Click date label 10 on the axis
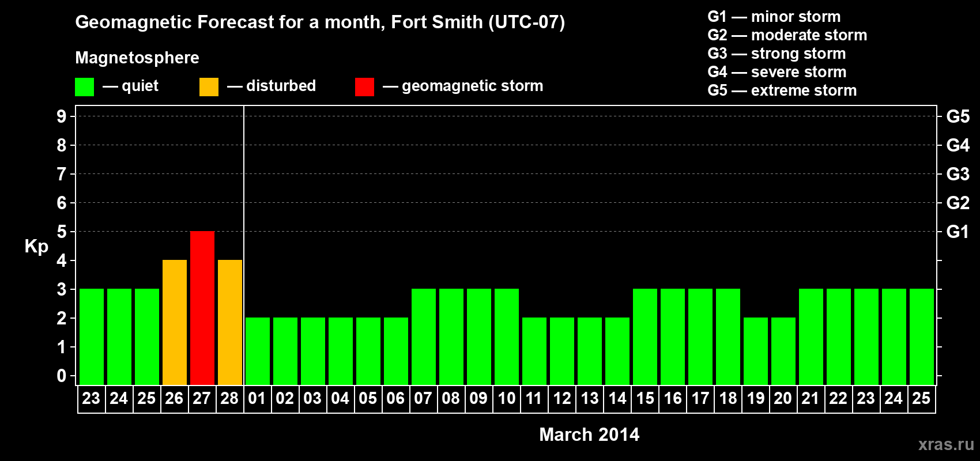 (507, 399)
